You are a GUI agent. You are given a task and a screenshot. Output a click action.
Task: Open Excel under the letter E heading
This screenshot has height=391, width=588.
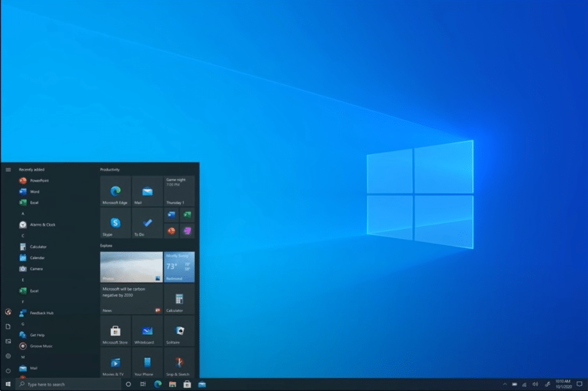point(29,291)
